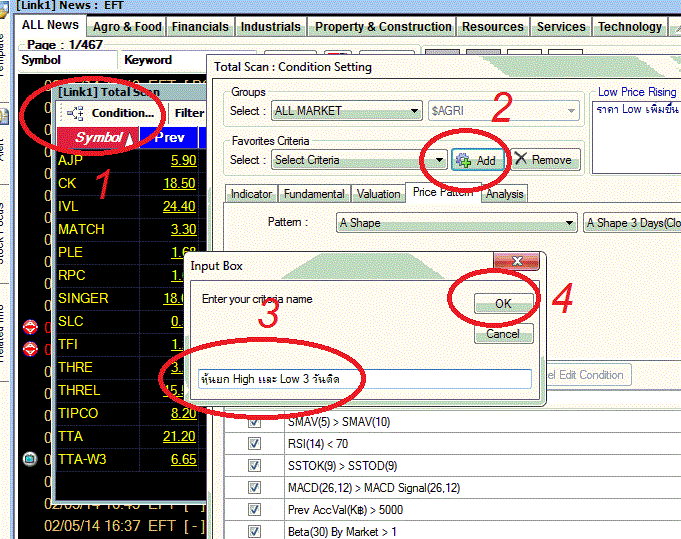The image size is (681, 539).
Task: Open the Resources news tab
Action: pos(493,27)
